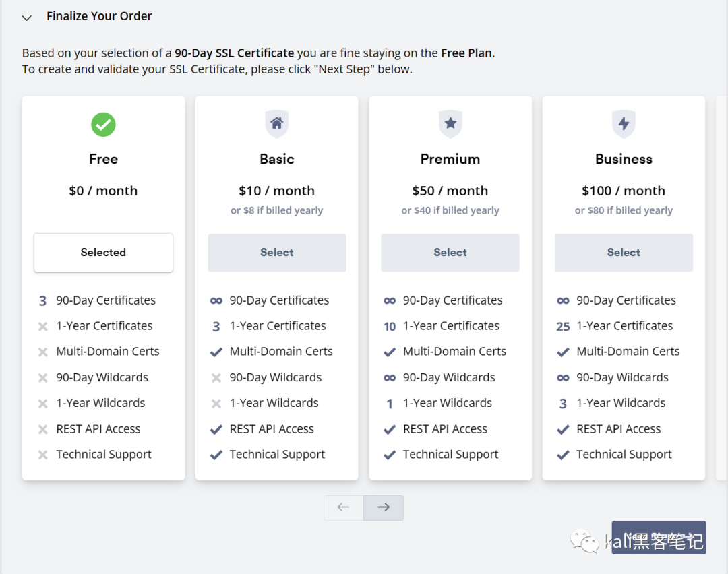Select the Premium plan
Viewport: 728px width, 574px height.
(x=450, y=253)
